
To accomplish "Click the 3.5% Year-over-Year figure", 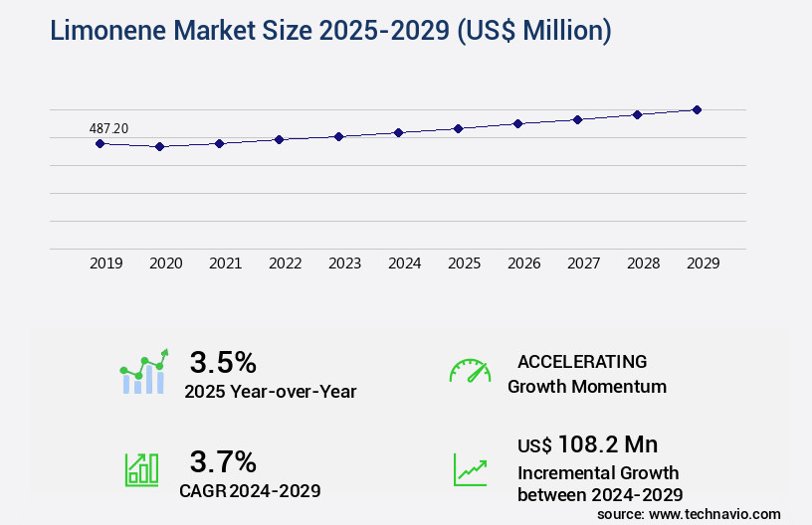I will [x=223, y=361].
